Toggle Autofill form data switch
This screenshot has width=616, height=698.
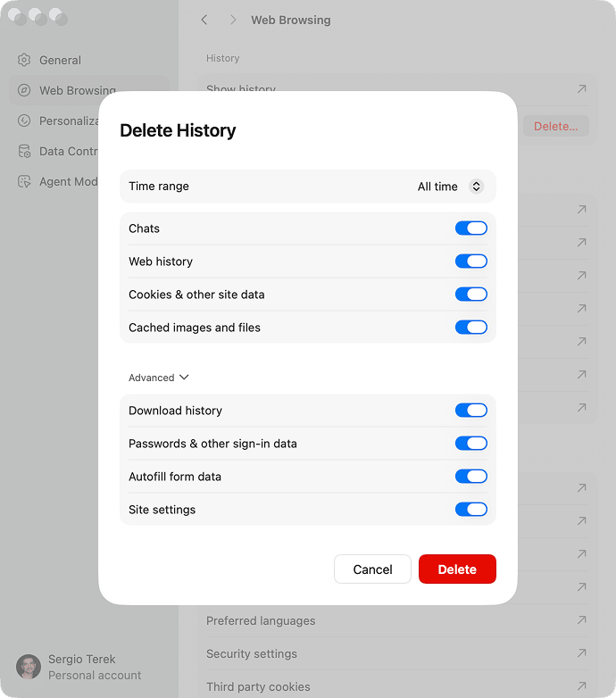pos(470,477)
